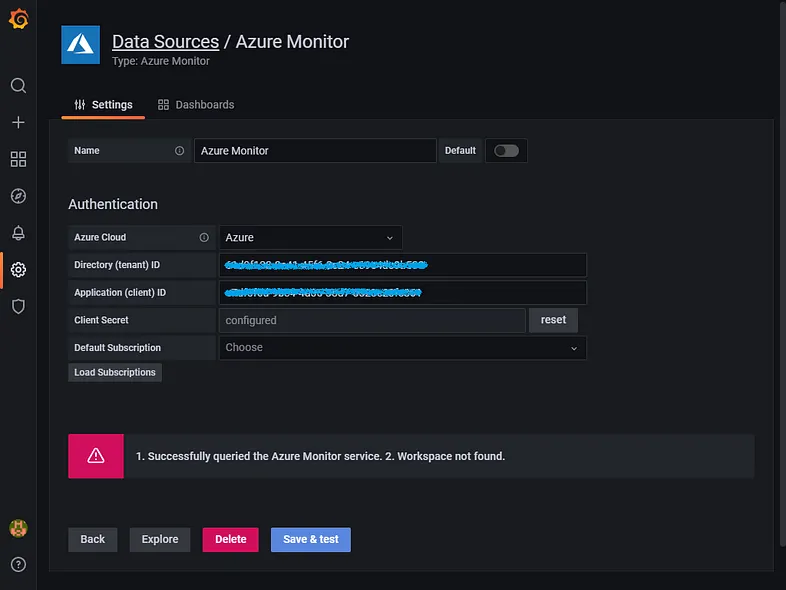
Task: Open the Azure Cloud dropdown
Action: [x=311, y=238]
